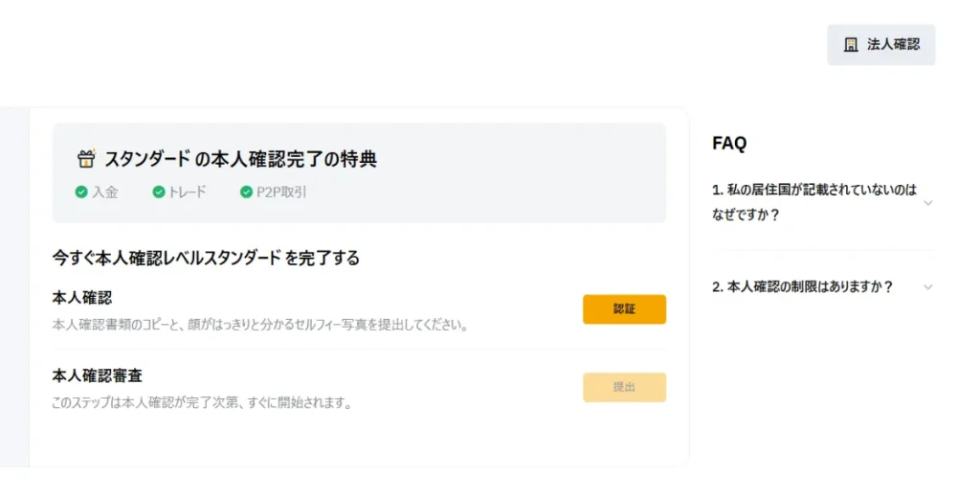The image size is (980, 499).
Task: Click the green checkmark beside 入金
Action: [81, 193]
